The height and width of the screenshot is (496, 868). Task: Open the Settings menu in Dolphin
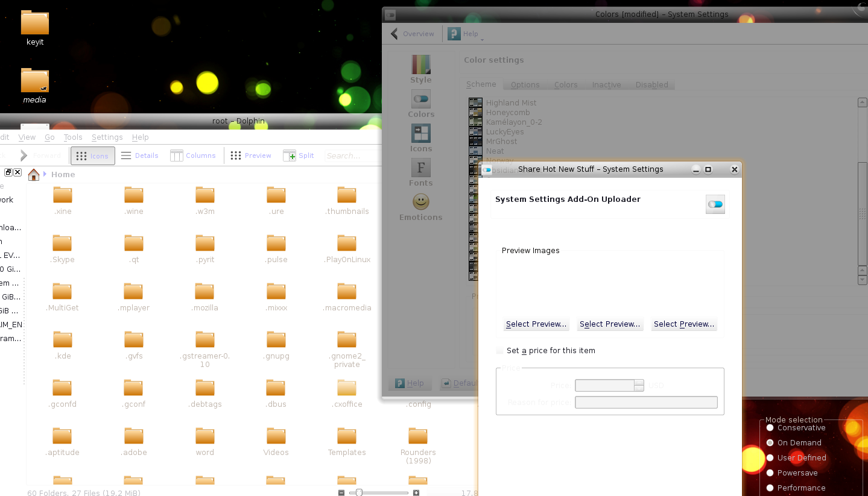point(107,137)
